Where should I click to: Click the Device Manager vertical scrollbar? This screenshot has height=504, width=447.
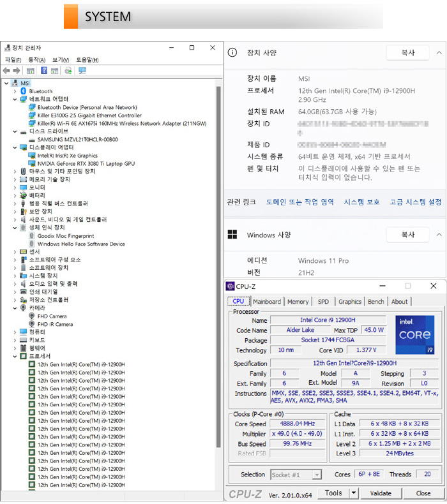[218, 267]
